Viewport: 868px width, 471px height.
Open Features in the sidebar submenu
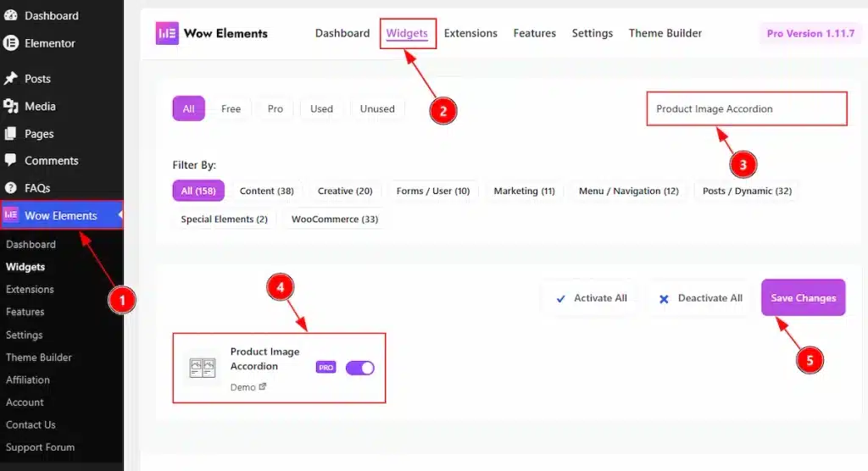click(x=25, y=312)
